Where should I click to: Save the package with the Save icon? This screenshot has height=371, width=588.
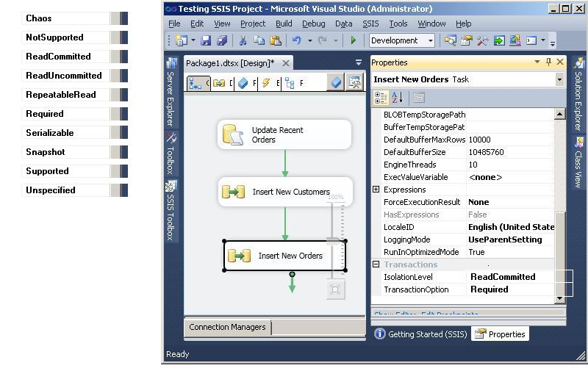206,40
